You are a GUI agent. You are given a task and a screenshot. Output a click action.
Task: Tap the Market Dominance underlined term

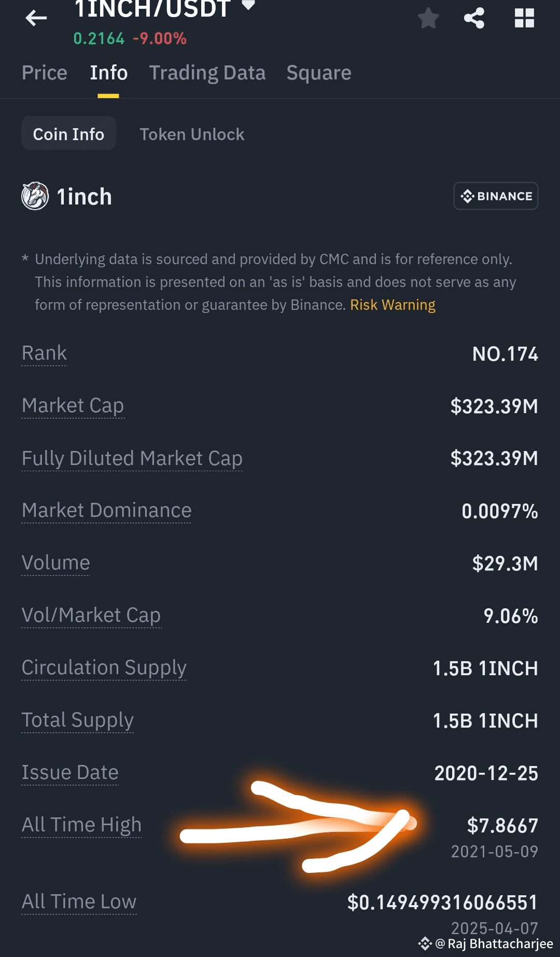[x=106, y=510]
